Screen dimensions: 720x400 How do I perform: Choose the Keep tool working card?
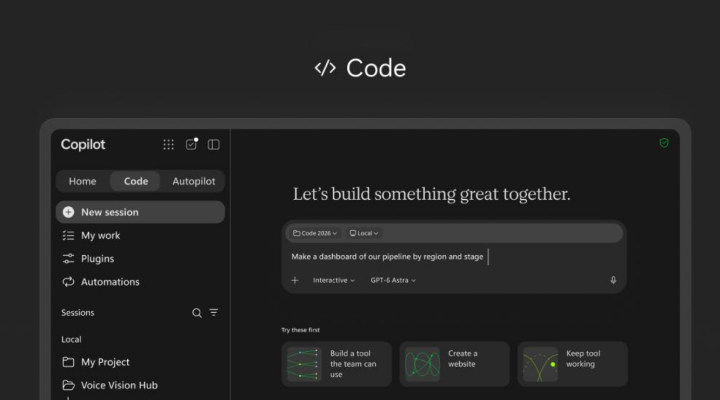[x=573, y=364]
